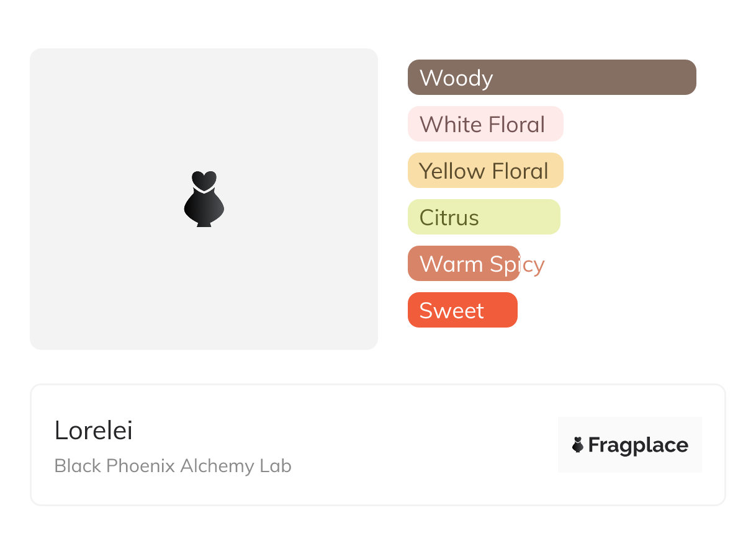Click the "Warm Spicy" text label
Screen dimensions: 756x536
482,264
